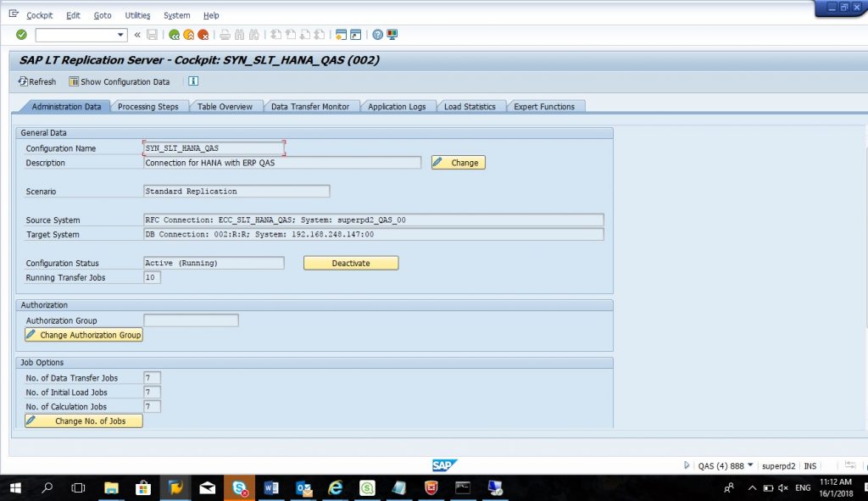The height and width of the screenshot is (501, 868).
Task: Click the Print icon in the toolbar
Action: (225, 35)
